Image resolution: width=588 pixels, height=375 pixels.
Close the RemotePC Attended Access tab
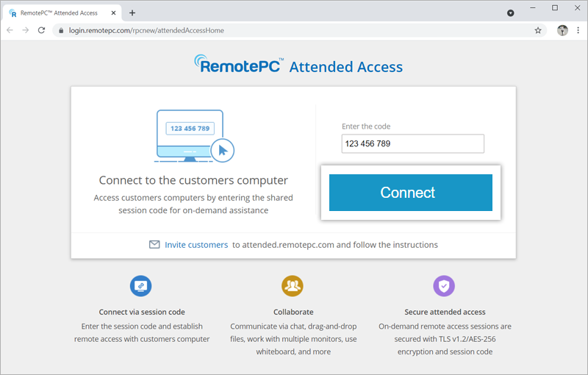115,12
